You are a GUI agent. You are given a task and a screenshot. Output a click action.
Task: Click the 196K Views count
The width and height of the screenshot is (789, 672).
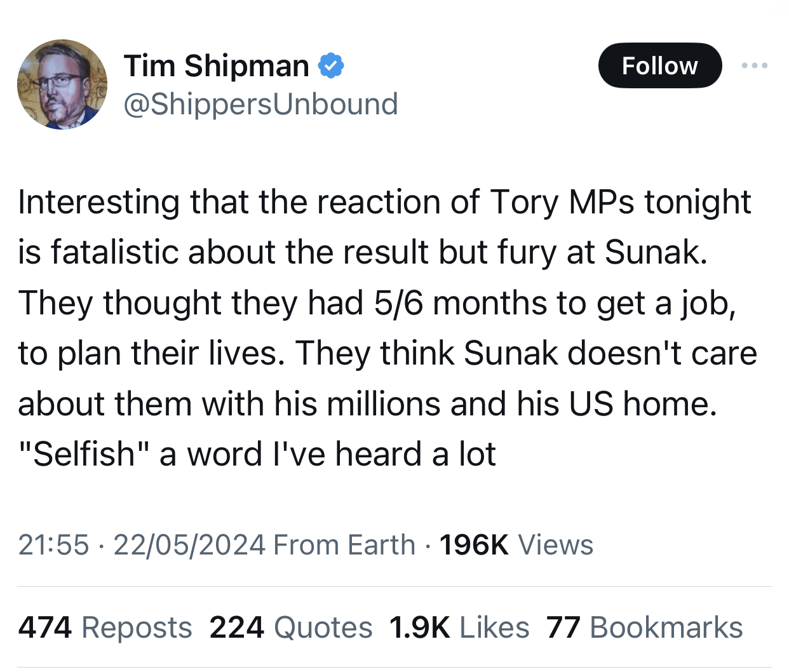(474, 545)
